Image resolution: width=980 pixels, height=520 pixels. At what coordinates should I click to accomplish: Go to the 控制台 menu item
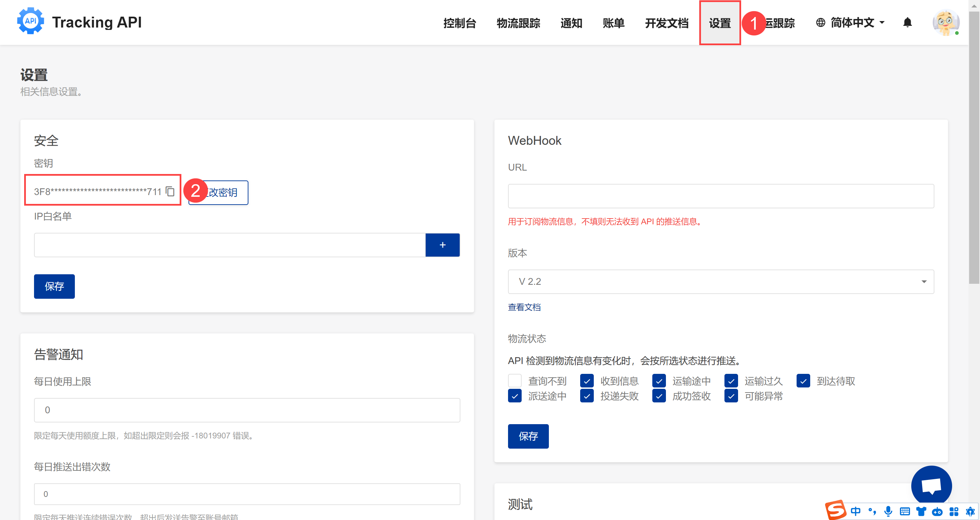(x=460, y=23)
